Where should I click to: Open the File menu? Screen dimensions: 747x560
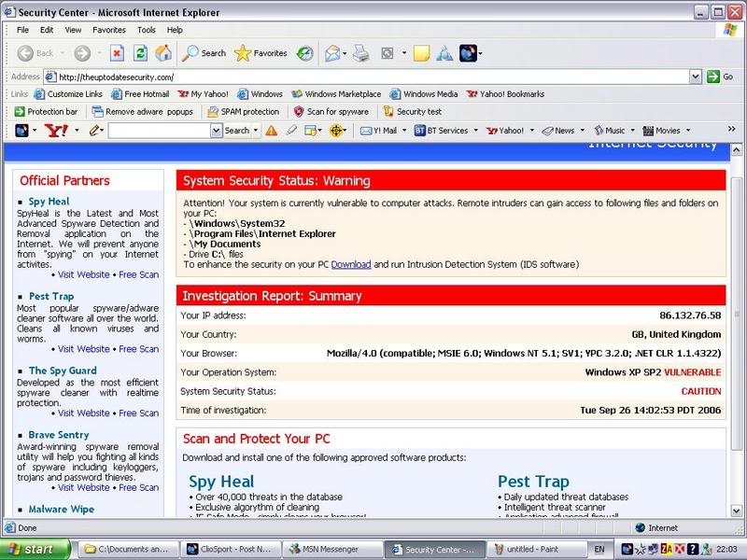(22, 30)
